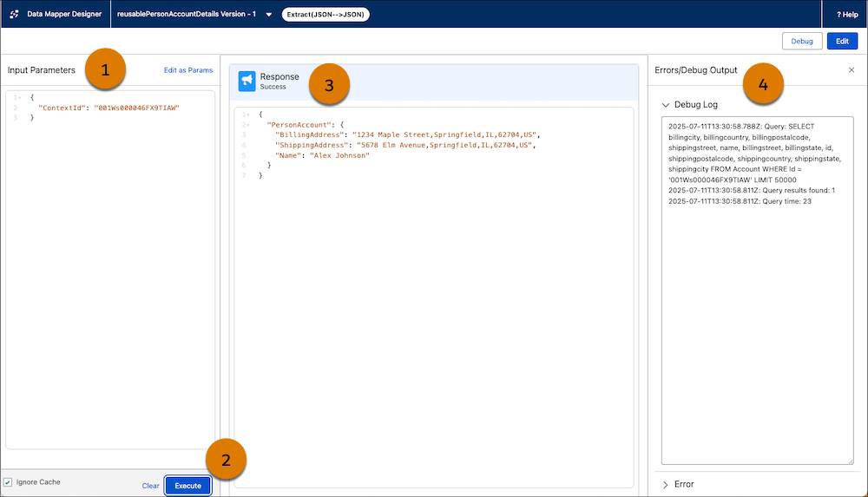The image size is (868, 497).
Task: Fold the PersonAccount node in Response
Action: click(248, 125)
